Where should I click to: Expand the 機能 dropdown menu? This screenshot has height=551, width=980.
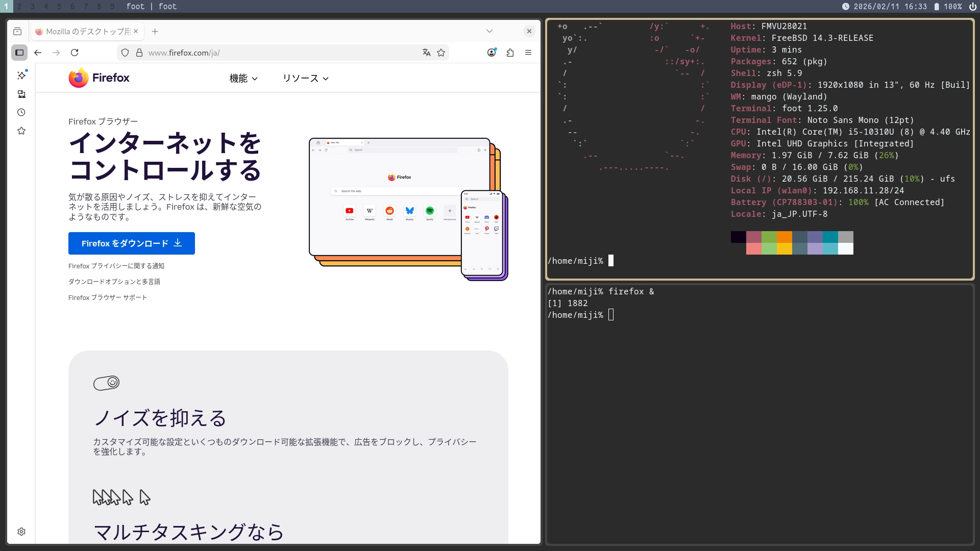(243, 79)
